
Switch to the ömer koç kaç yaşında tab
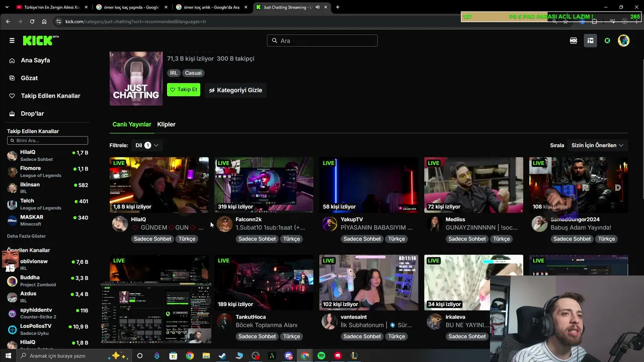[131, 7]
